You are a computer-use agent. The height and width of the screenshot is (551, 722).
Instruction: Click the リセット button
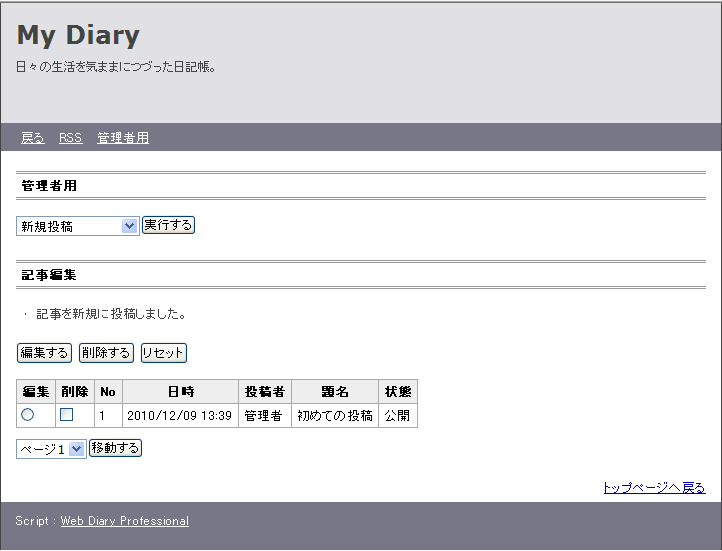(163, 353)
